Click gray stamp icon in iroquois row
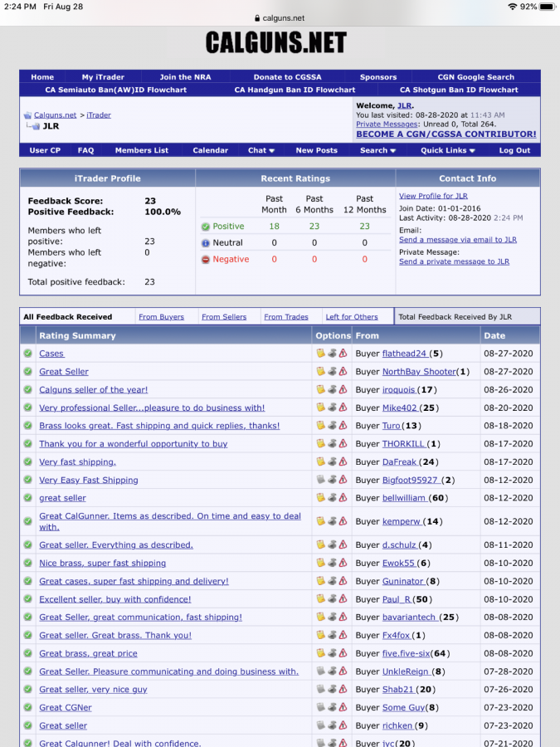 click(x=332, y=389)
